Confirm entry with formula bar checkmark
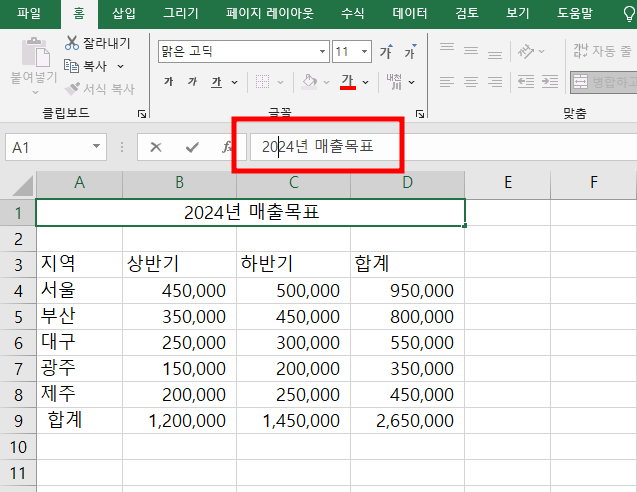The width and height of the screenshot is (637, 492). tap(192, 147)
